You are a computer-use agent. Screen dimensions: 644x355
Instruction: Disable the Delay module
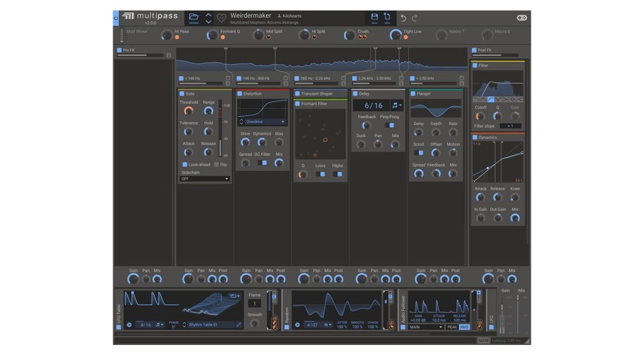click(355, 94)
